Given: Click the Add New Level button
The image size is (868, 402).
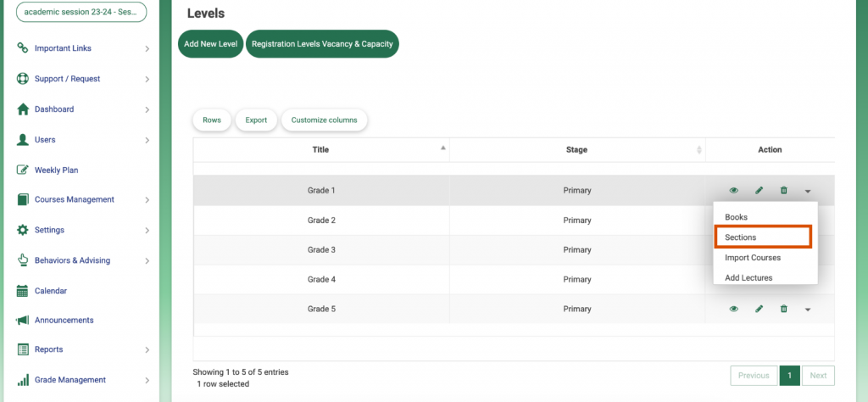Looking at the screenshot, I should point(211,44).
